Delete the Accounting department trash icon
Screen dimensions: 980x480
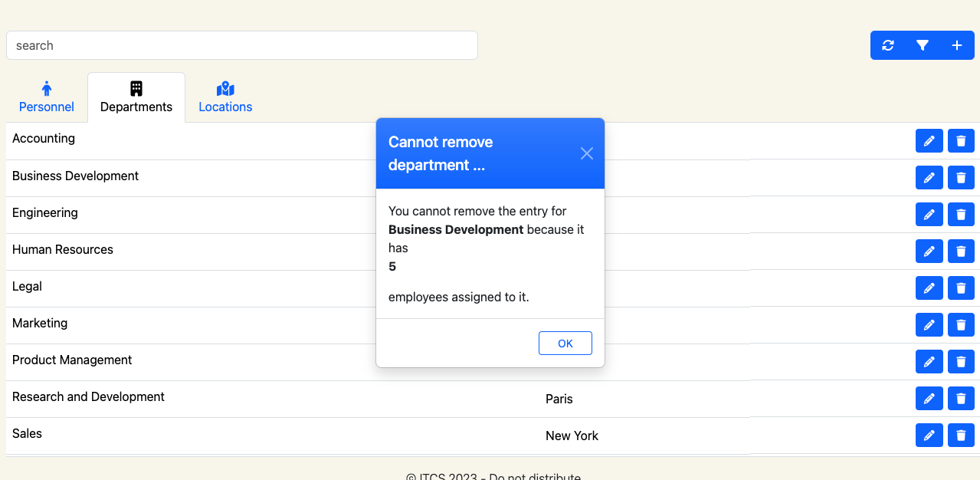click(961, 141)
